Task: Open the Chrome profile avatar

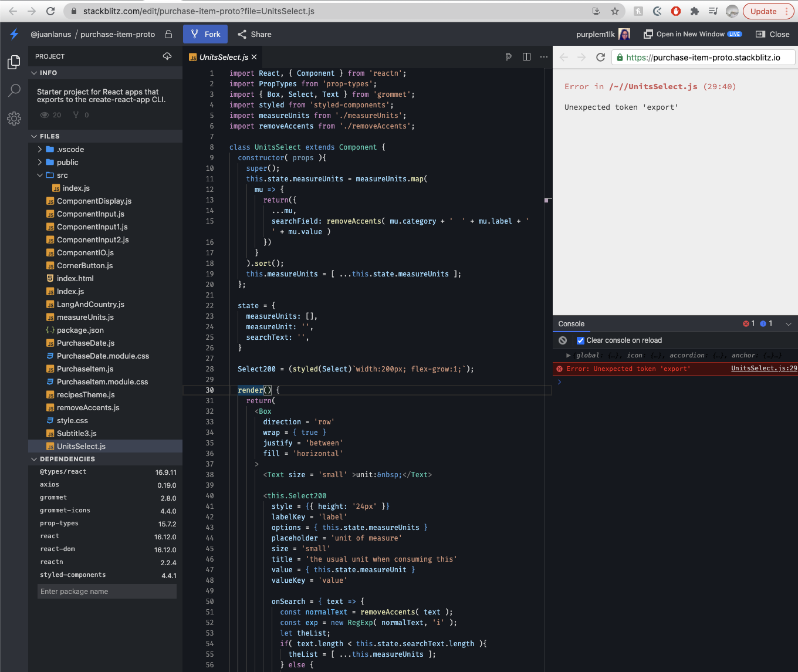Action: [732, 11]
